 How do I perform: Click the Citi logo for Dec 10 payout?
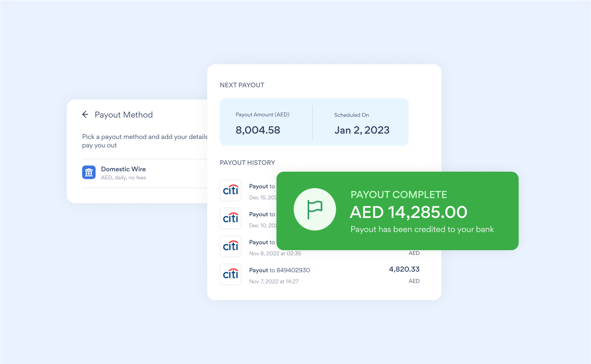click(230, 218)
